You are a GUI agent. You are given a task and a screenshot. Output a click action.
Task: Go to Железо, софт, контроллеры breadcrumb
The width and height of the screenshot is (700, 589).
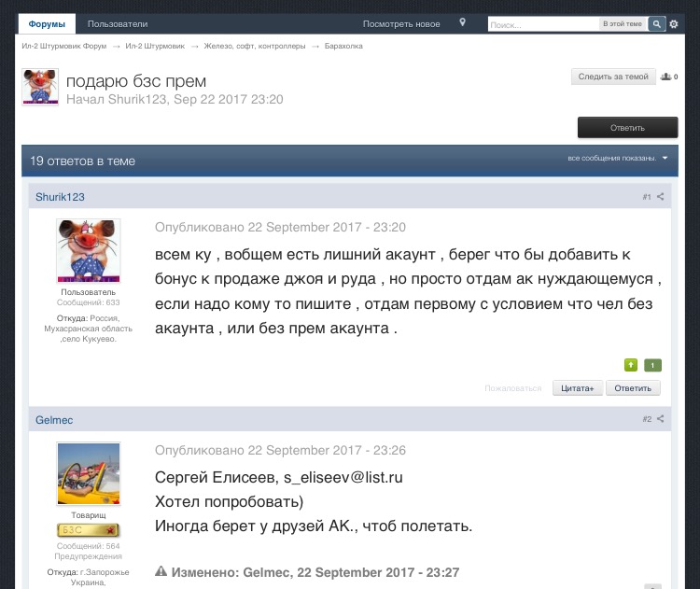pyautogui.click(x=255, y=46)
